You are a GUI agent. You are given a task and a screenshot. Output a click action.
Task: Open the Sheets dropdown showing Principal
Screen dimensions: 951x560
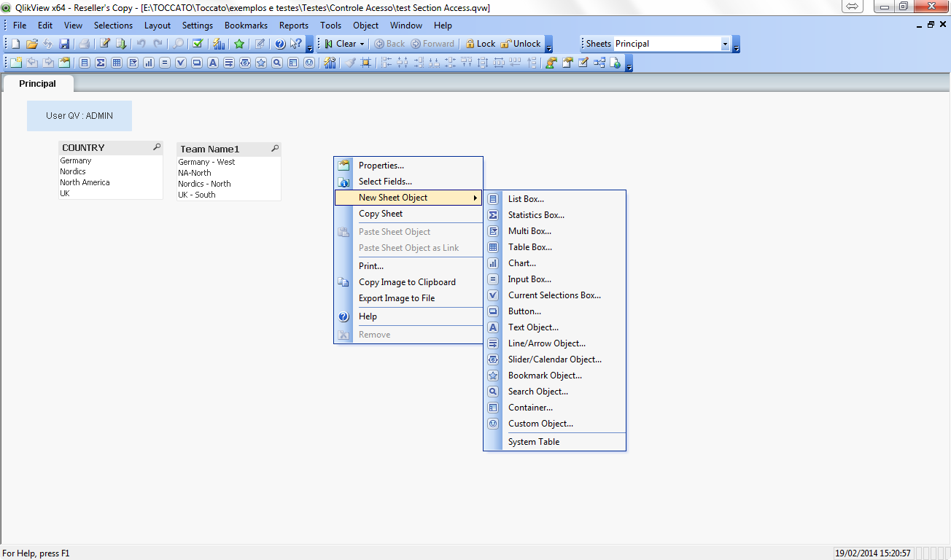(x=725, y=44)
